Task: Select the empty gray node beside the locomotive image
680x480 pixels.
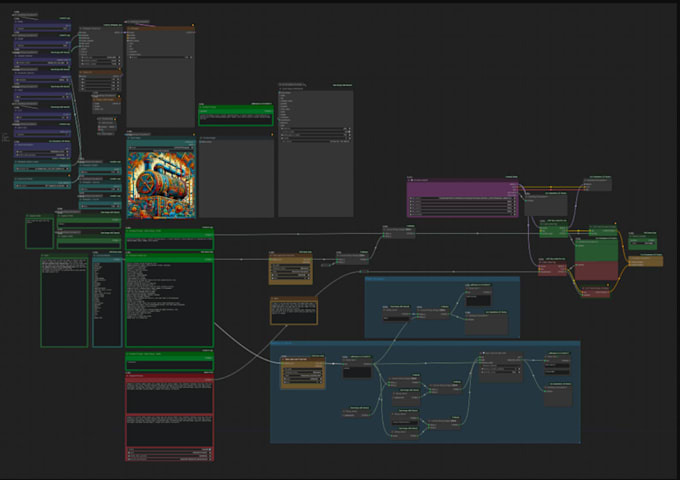Action: coord(236,178)
